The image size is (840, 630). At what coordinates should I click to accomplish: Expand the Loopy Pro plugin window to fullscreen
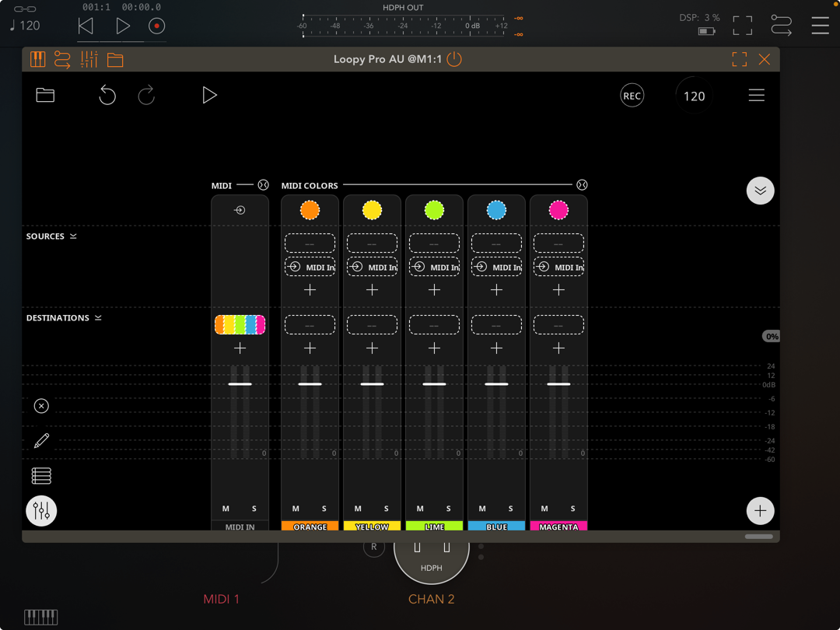pyautogui.click(x=740, y=59)
